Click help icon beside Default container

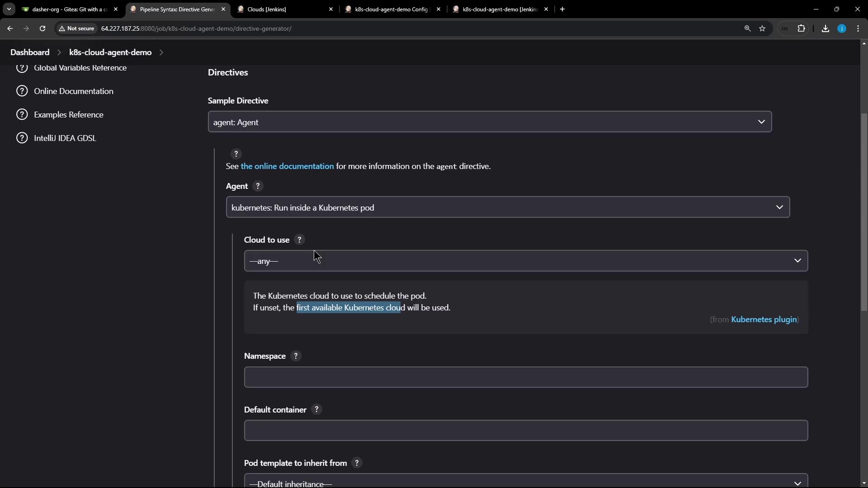pos(316,409)
